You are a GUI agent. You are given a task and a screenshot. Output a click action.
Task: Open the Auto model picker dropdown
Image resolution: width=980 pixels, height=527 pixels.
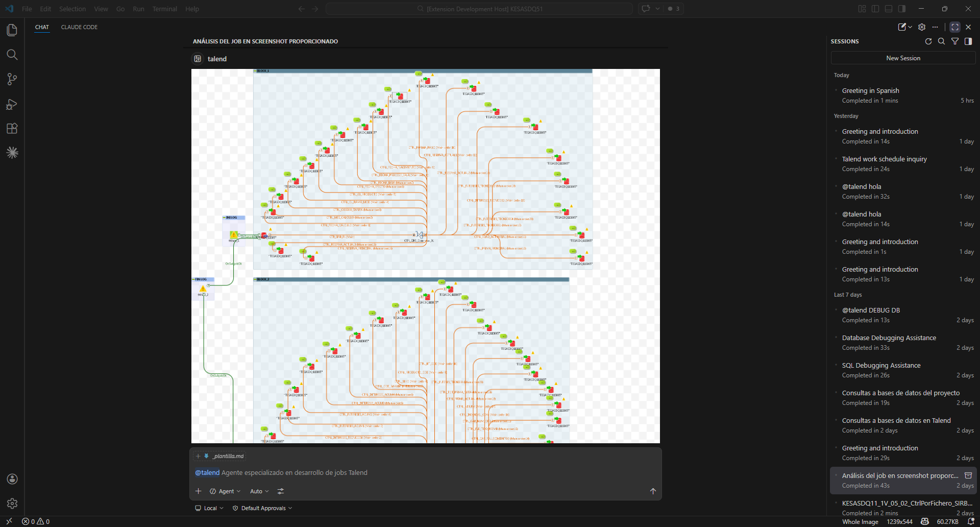[x=259, y=491]
